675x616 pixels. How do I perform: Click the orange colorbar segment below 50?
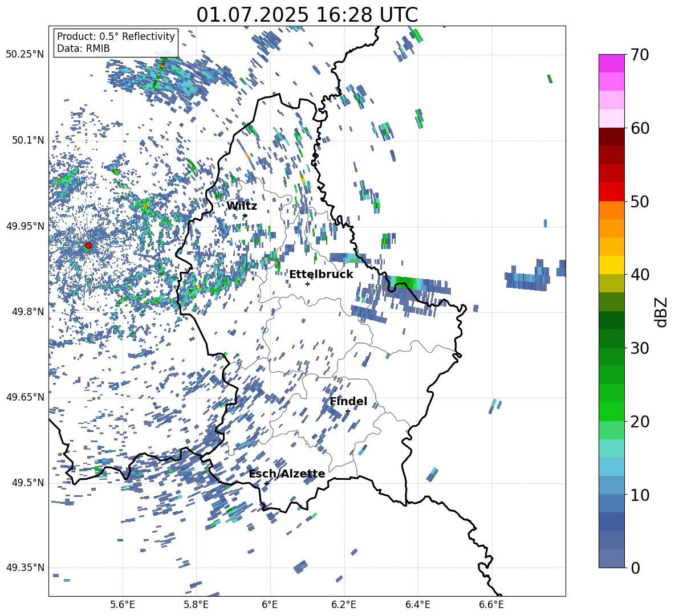coord(611,210)
